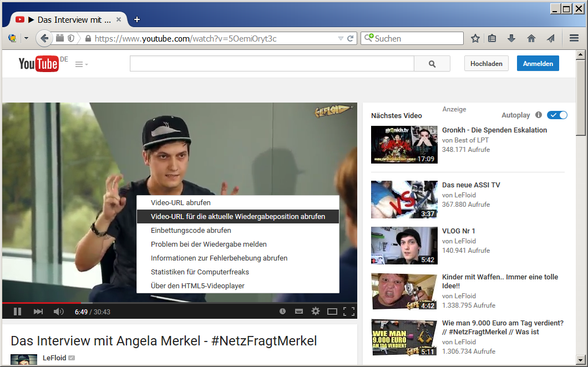The image size is (588, 367).
Task: Click Best of LPT channel name
Action: [x=472, y=140]
